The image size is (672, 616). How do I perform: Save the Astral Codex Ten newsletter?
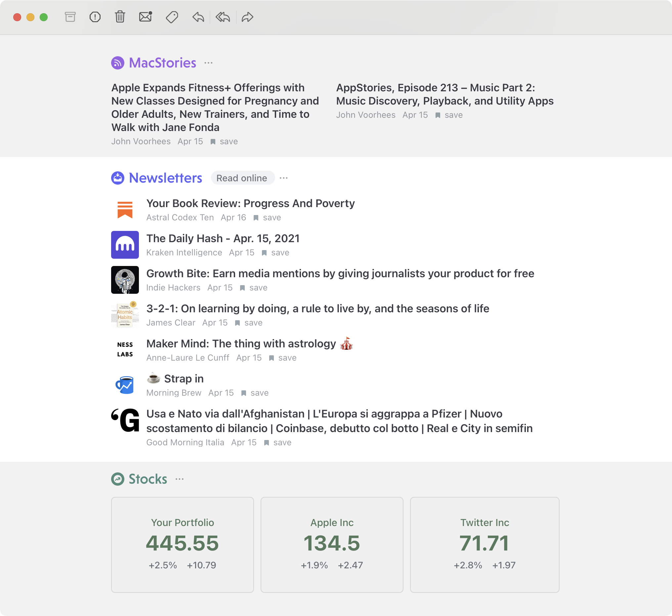267,217
